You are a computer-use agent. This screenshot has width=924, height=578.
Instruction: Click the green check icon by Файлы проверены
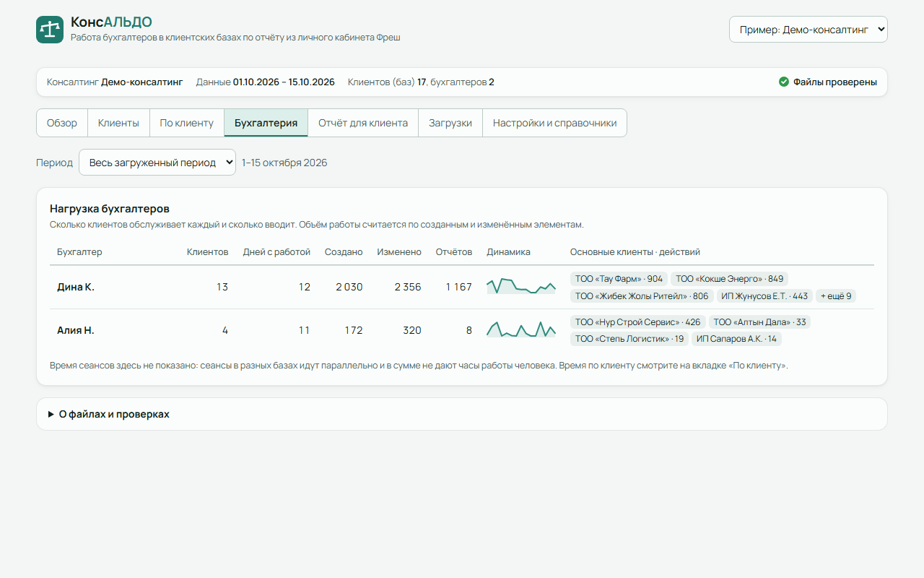point(784,82)
